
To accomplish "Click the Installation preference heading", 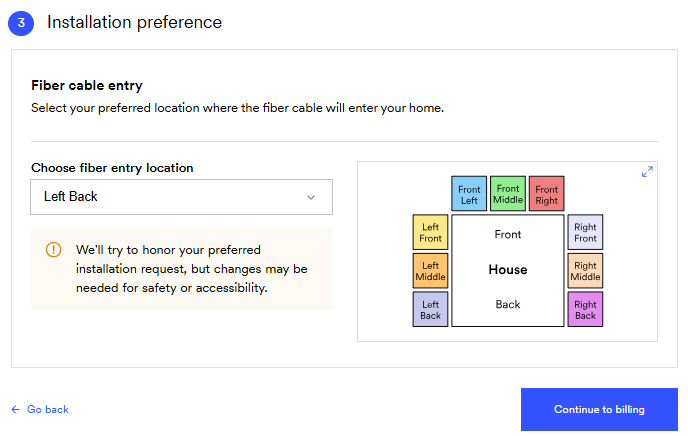I will pos(134,22).
